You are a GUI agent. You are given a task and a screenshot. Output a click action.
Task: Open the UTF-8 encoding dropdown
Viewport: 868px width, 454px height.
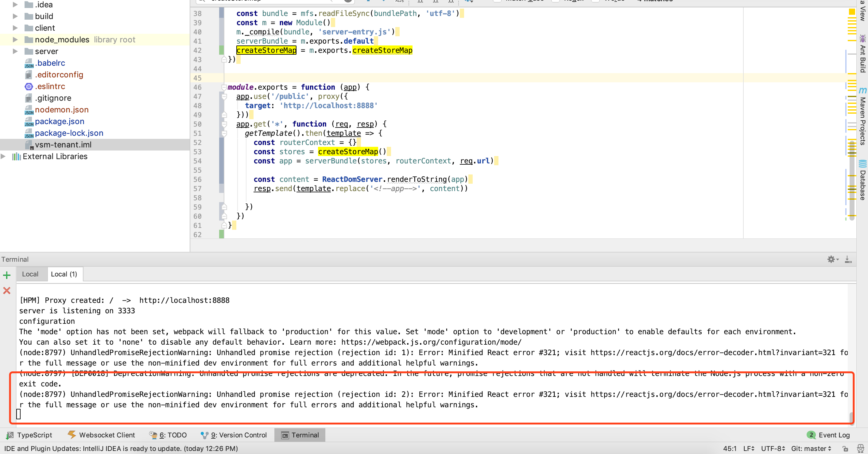tap(773, 448)
